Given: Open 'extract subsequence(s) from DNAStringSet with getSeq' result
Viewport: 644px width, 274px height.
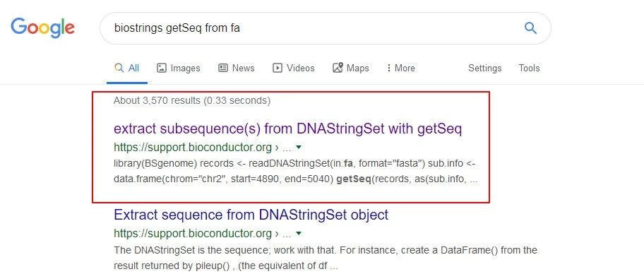Looking at the screenshot, I should (288, 129).
